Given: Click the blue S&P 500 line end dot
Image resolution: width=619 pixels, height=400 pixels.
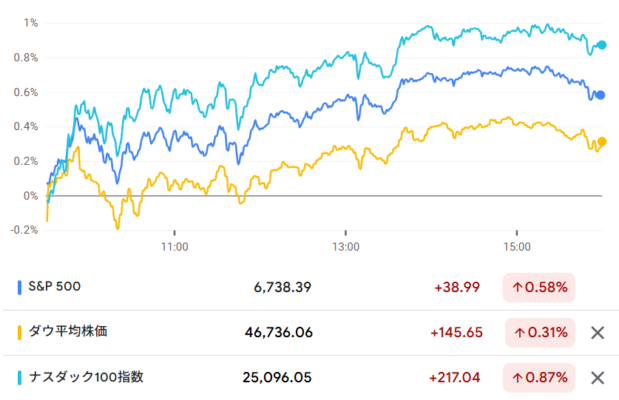Looking at the screenshot, I should (x=600, y=95).
